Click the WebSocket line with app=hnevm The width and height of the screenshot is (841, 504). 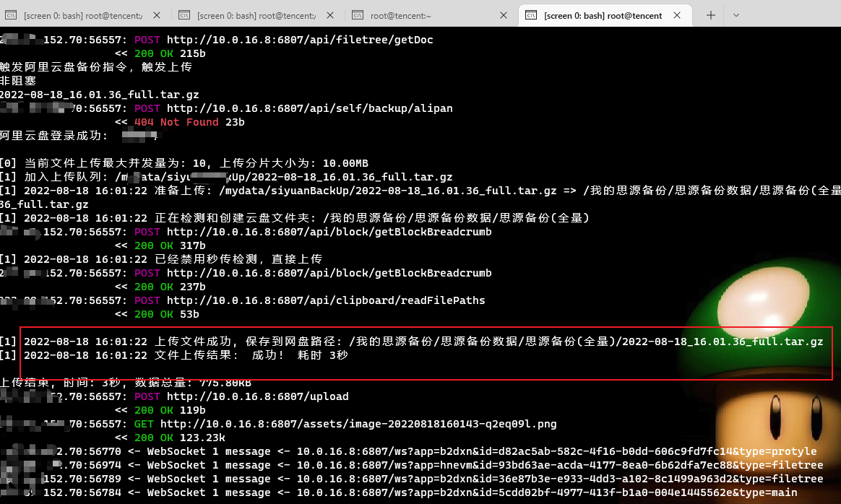pyautogui.click(x=411, y=465)
